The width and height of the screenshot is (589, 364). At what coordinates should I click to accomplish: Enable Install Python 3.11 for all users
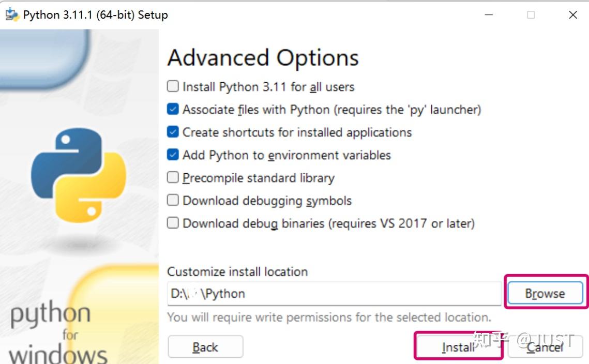(173, 86)
